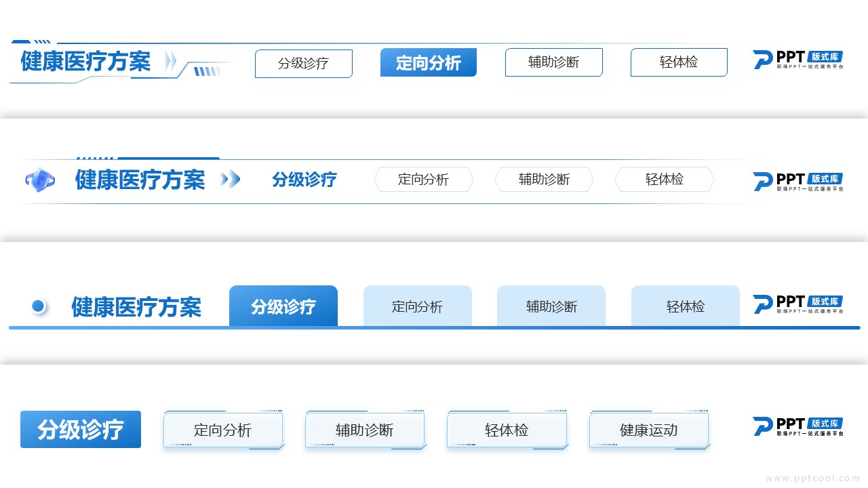Image resolution: width=868 pixels, height=488 pixels.
Task: Click the 健康运动 button in the bottom row
Action: (x=648, y=430)
